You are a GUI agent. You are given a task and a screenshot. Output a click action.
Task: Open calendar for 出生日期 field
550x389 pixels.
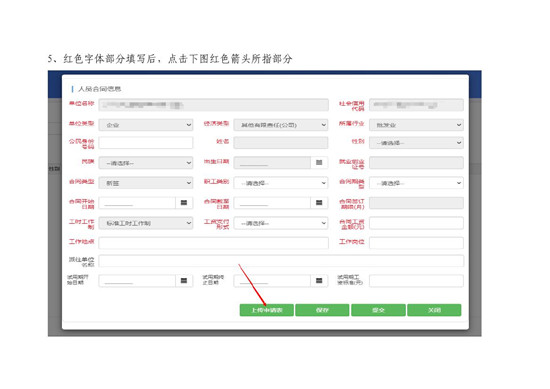click(x=319, y=162)
